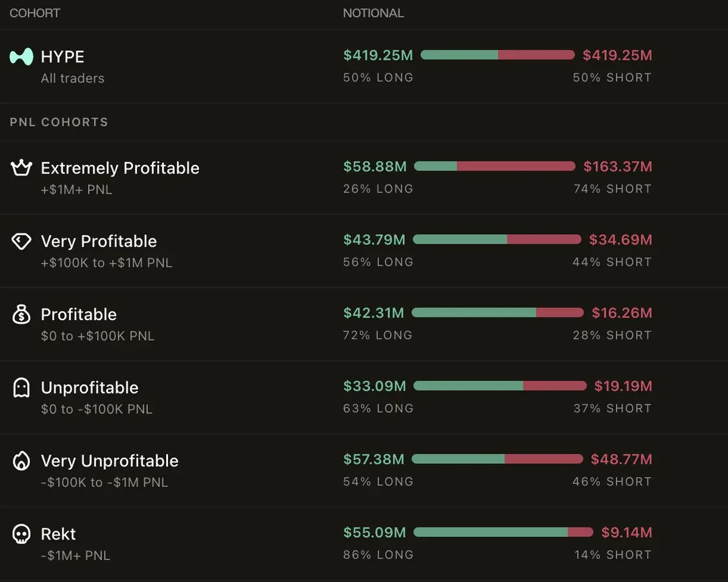Click the ghost icon for Unprofitable
This screenshot has height=582, width=728.
tap(21, 388)
